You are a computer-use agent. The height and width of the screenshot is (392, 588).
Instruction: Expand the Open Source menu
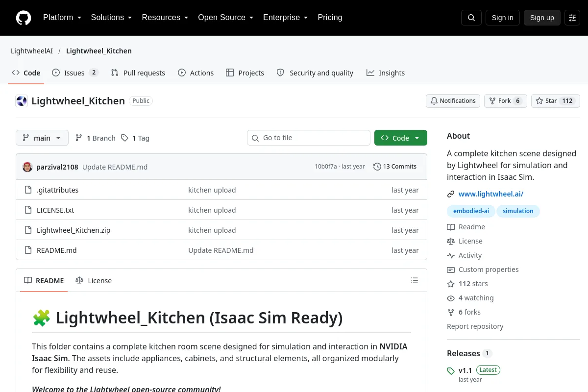225,18
